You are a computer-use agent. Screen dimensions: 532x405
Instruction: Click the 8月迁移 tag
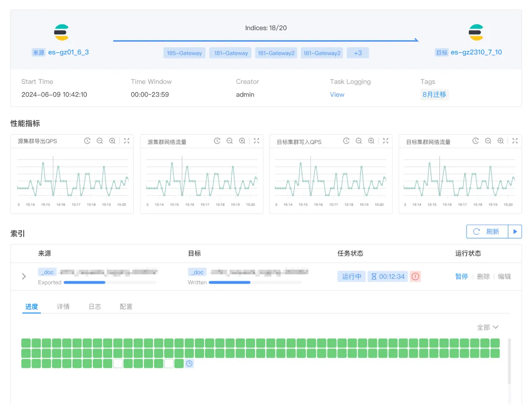pos(434,95)
